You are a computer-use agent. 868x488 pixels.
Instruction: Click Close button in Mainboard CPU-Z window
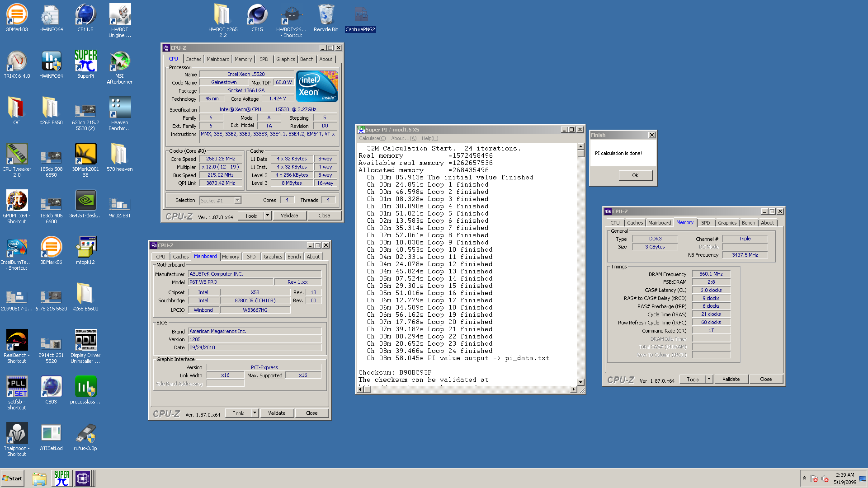click(311, 413)
